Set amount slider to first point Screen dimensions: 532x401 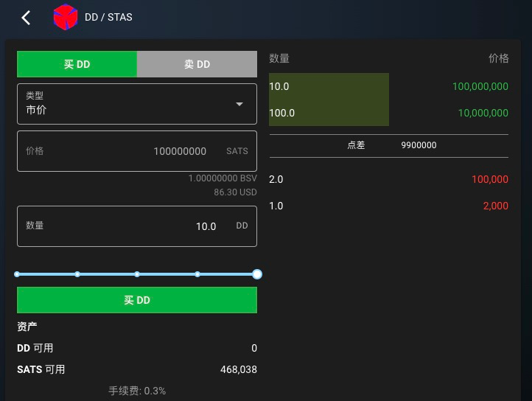click(17, 274)
